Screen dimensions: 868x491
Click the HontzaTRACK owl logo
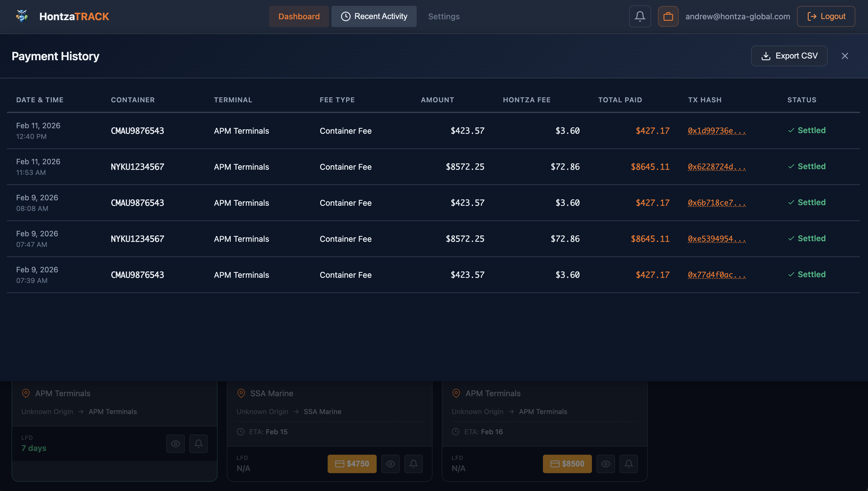click(x=21, y=16)
